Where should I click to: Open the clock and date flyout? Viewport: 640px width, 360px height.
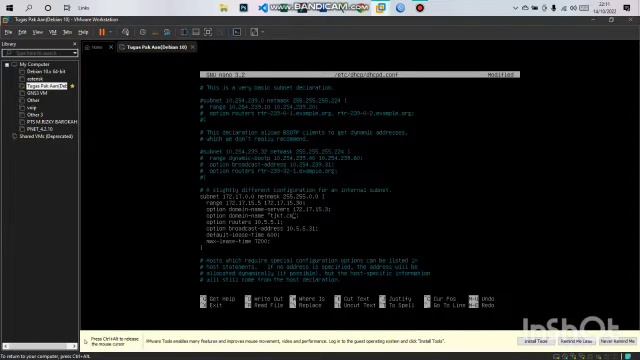(x=604, y=8)
